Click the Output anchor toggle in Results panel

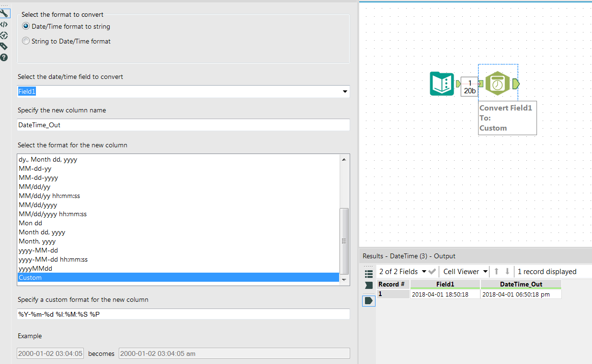click(x=368, y=300)
